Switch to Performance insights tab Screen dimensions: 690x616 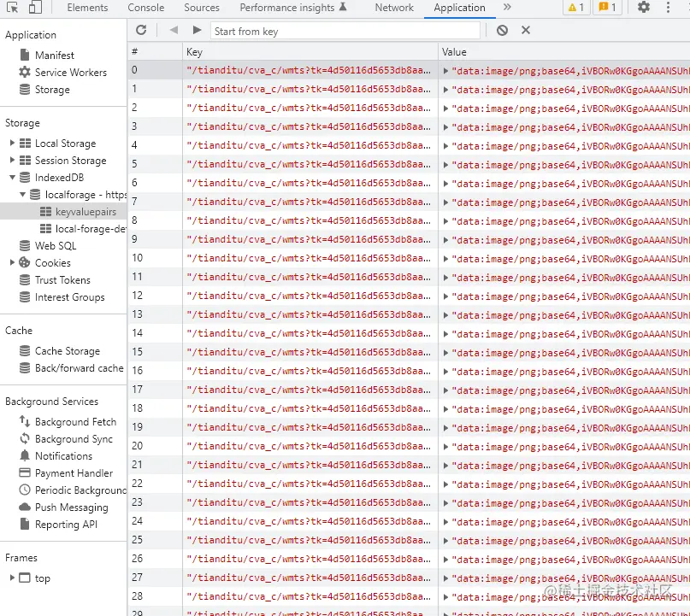point(293,8)
